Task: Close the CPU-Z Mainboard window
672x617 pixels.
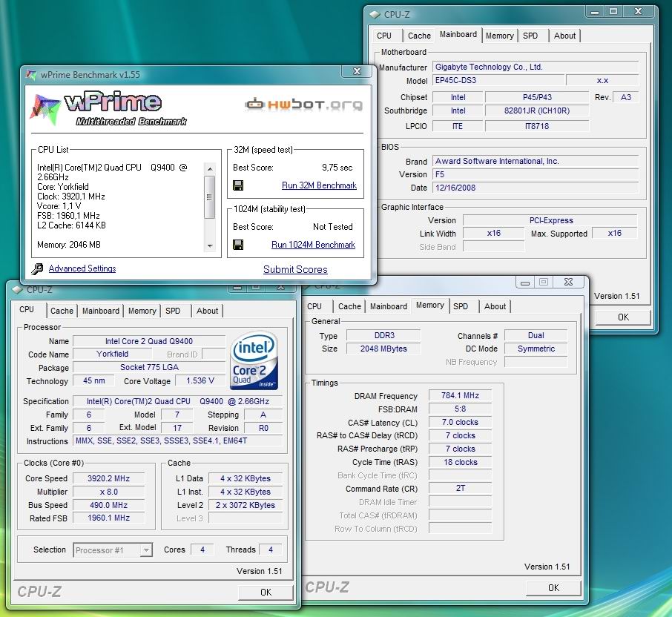Action: coord(638,12)
